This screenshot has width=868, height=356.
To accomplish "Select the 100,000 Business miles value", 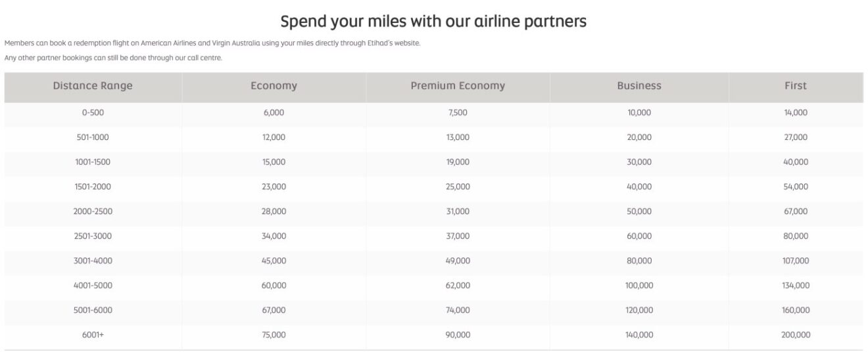I will click(x=639, y=286).
